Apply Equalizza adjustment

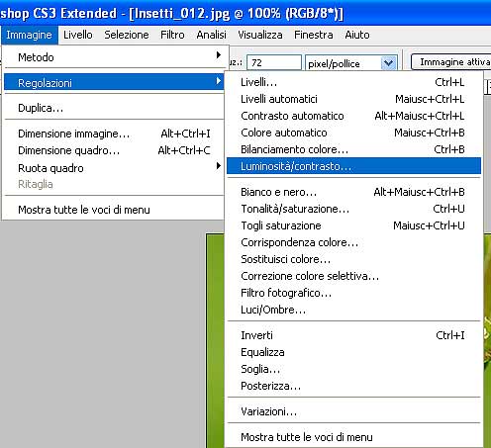(353, 352)
